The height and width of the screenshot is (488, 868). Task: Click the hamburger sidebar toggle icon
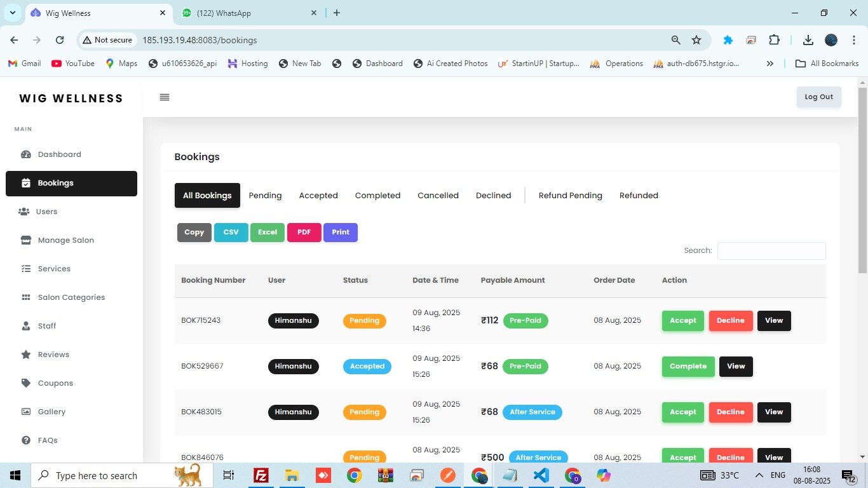click(165, 97)
